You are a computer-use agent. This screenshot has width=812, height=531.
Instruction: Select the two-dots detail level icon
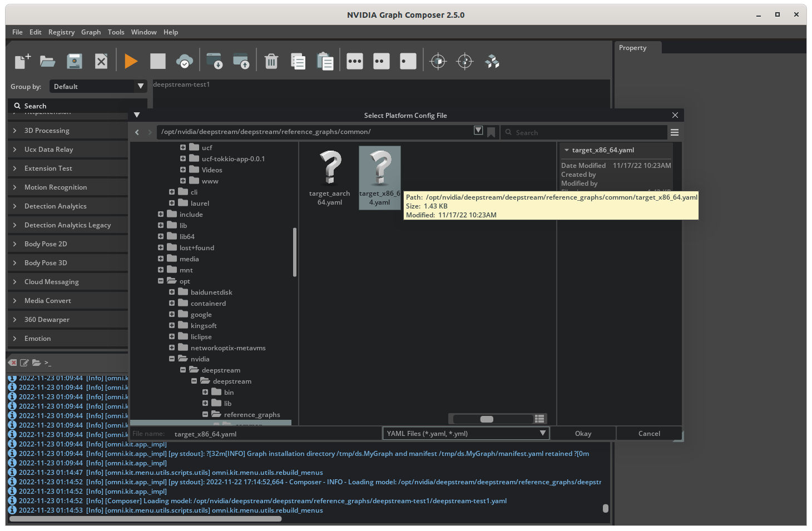382,61
